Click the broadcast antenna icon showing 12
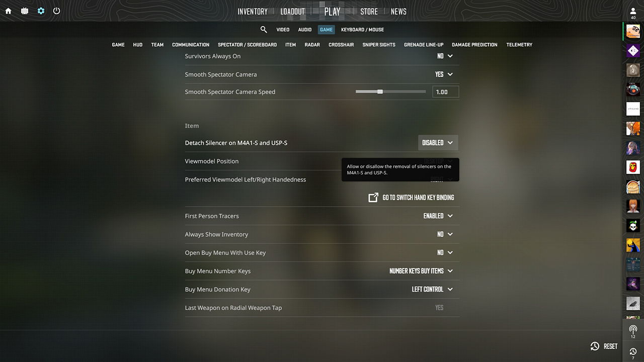 click(x=633, y=332)
